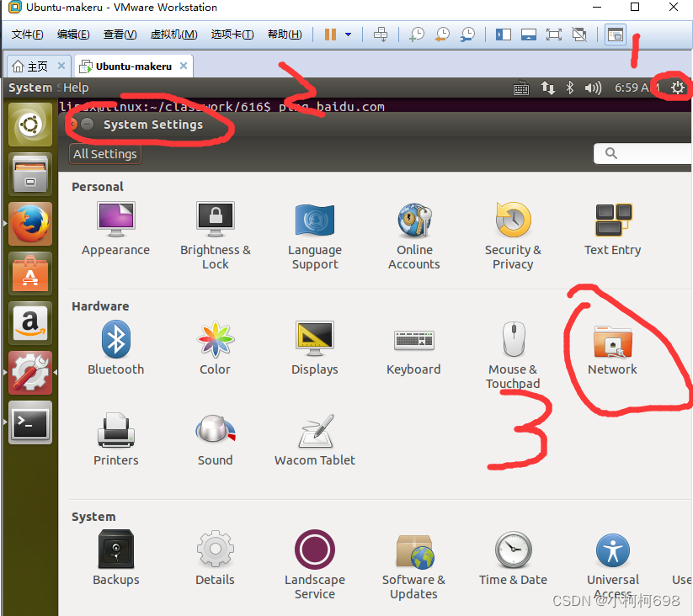Open the Appearance settings
The width and height of the screenshot is (693, 616).
click(116, 229)
